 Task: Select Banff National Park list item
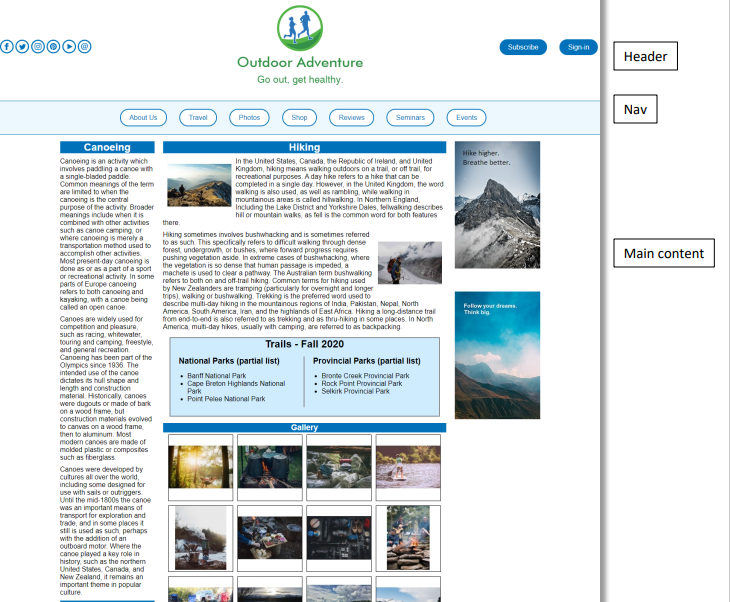pos(216,376)
